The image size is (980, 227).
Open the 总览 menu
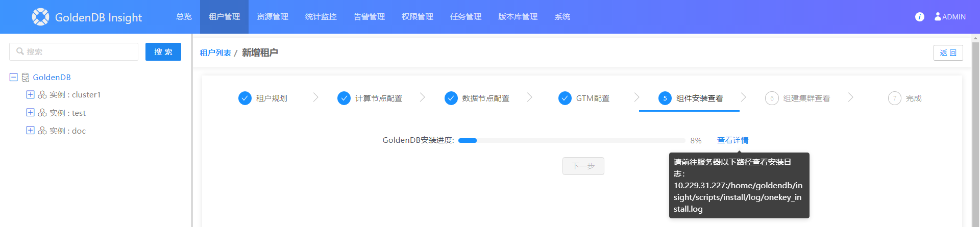click(184, 17)
